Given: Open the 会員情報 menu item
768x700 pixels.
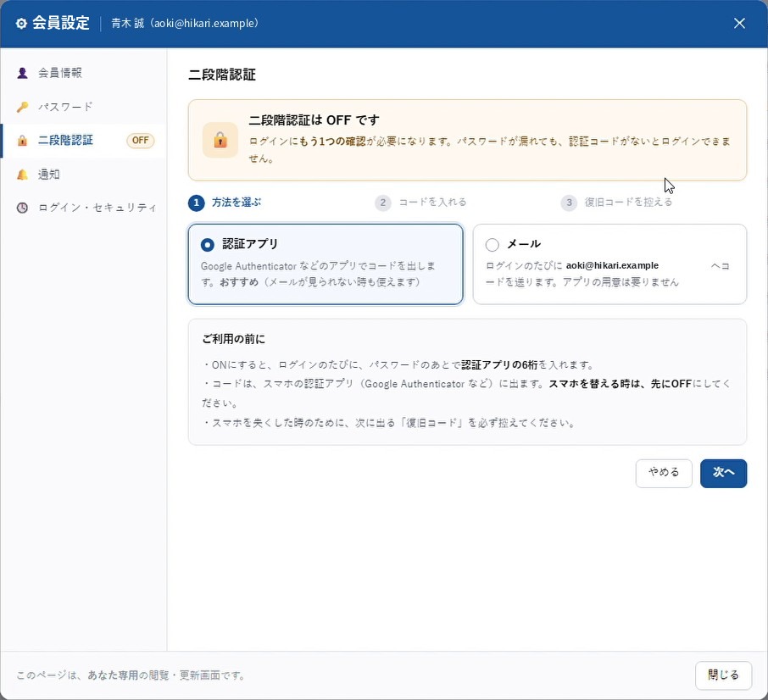Looking at the screenshot, I should tap(84, 73).
